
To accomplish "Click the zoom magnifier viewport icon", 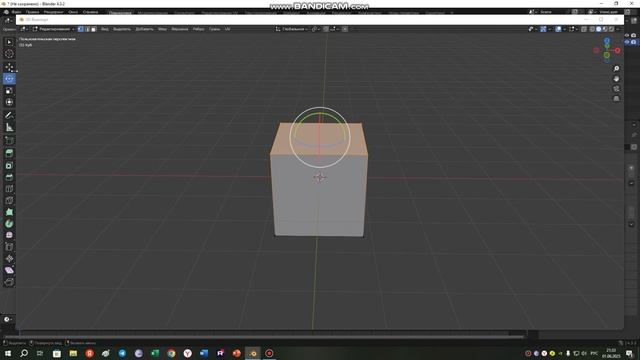I will [x=616, y=69].
